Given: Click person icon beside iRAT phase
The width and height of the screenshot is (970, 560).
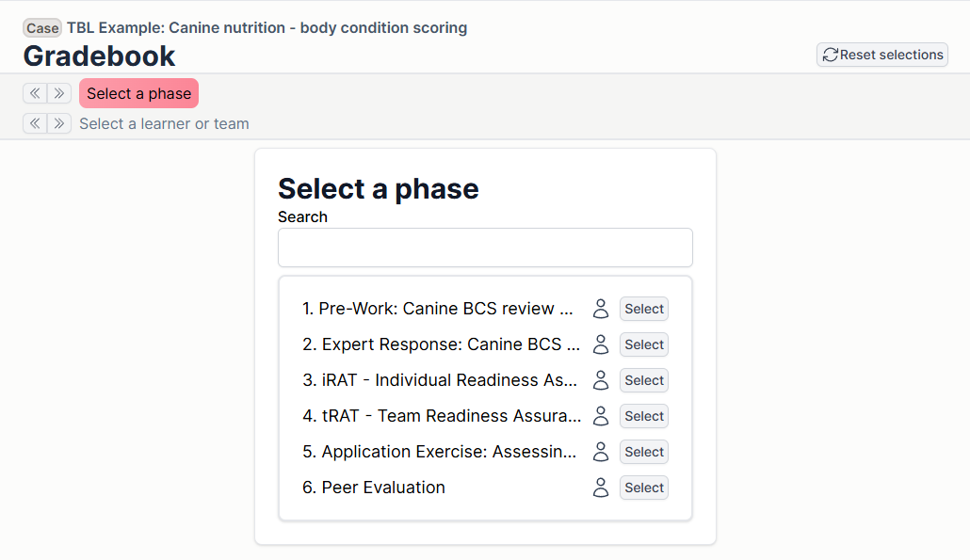Looking at the screenshot, I should (601, 380).
